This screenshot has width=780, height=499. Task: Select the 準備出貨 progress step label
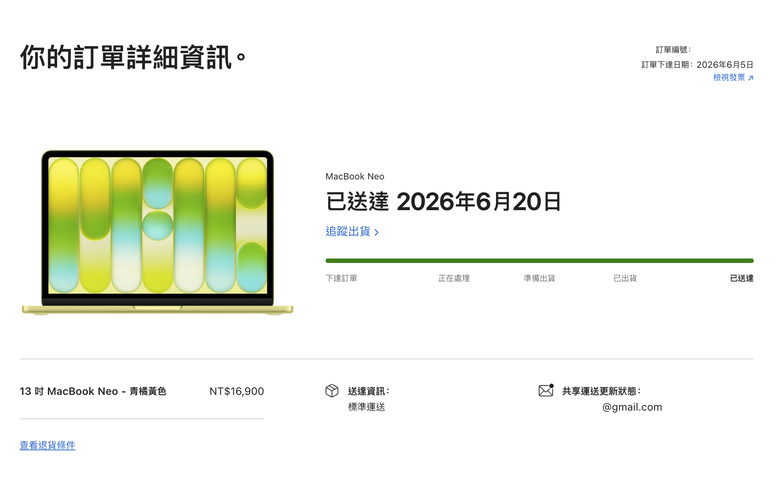click(x=539, y=278)
